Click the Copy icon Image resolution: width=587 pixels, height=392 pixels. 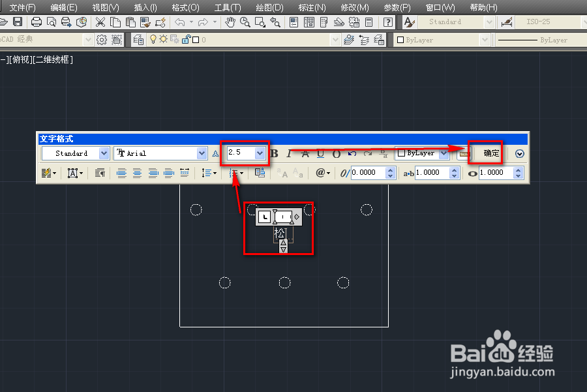pyautogui.click(x=115, y=22)
